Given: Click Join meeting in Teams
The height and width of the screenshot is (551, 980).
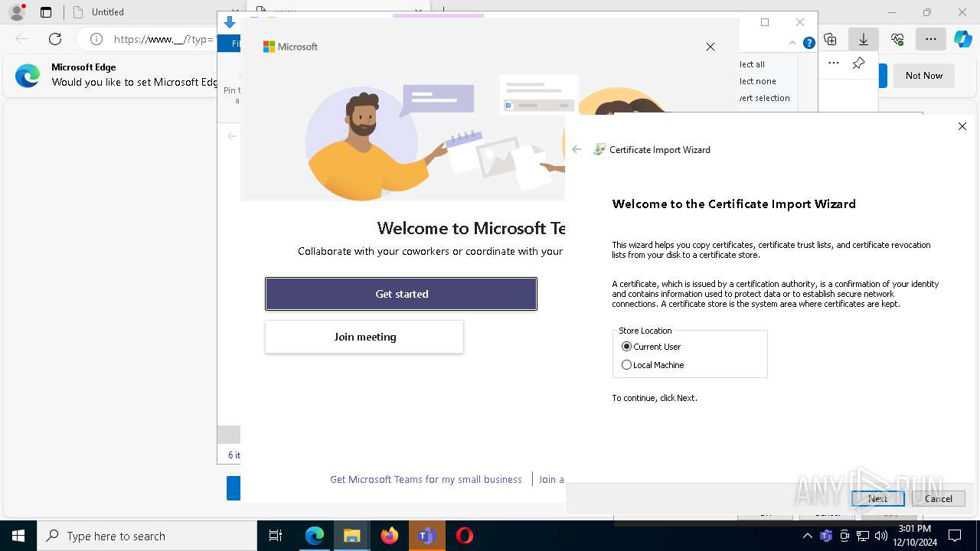Looking at the screenshot, I should pyautogui.click(x=364, y=337).
